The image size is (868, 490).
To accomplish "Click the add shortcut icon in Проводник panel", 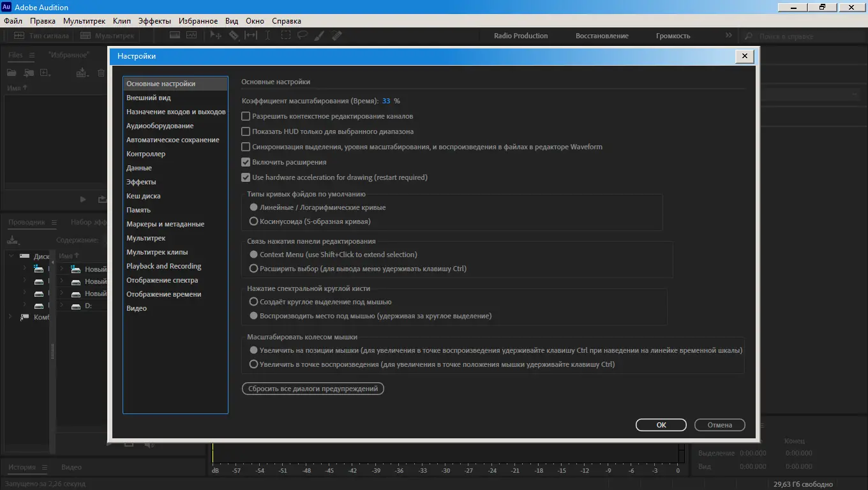I will (x=13, y=240).
